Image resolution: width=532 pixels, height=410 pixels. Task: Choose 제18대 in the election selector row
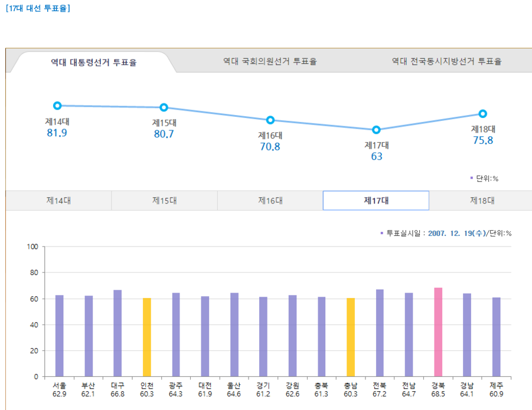coord(481,200)
